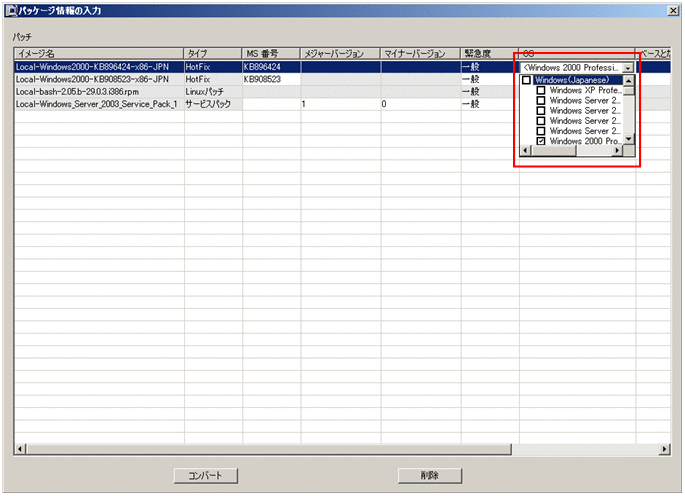Click the patch table scroll-left arrow
685x496 pixels.
coord(20,449)
